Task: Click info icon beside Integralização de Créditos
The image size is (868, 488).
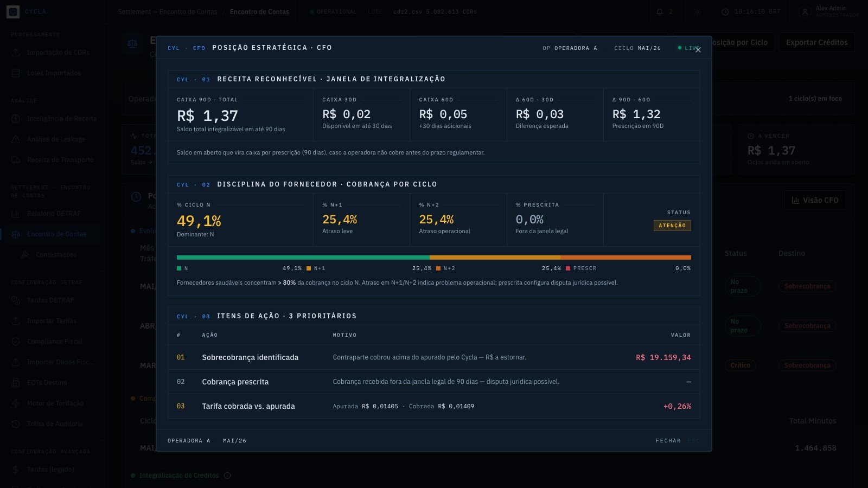Action: (x=227, y=476)
